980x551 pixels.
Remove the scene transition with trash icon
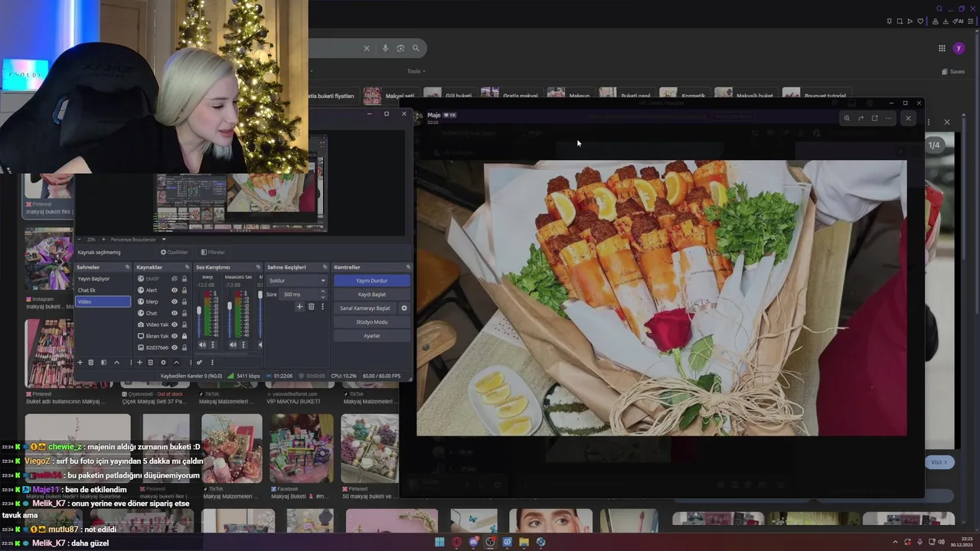(x=311, y=307)
